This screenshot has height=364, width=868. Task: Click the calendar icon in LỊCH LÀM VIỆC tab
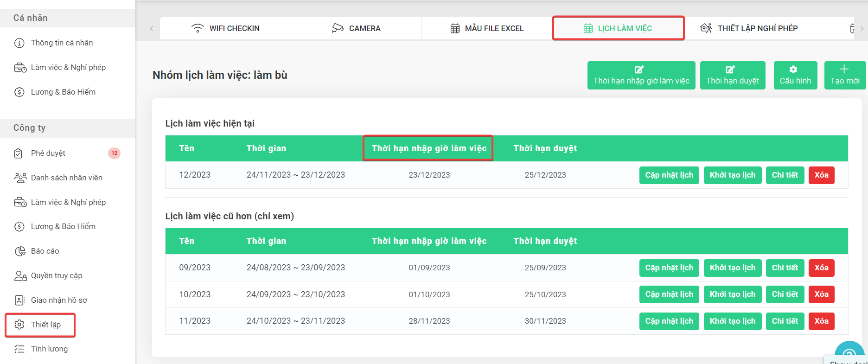588,28
